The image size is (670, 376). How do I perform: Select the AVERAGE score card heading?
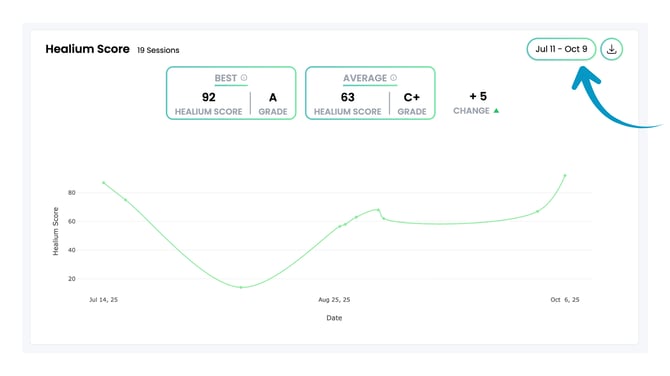pyautogui.click(x=365, y=78)
